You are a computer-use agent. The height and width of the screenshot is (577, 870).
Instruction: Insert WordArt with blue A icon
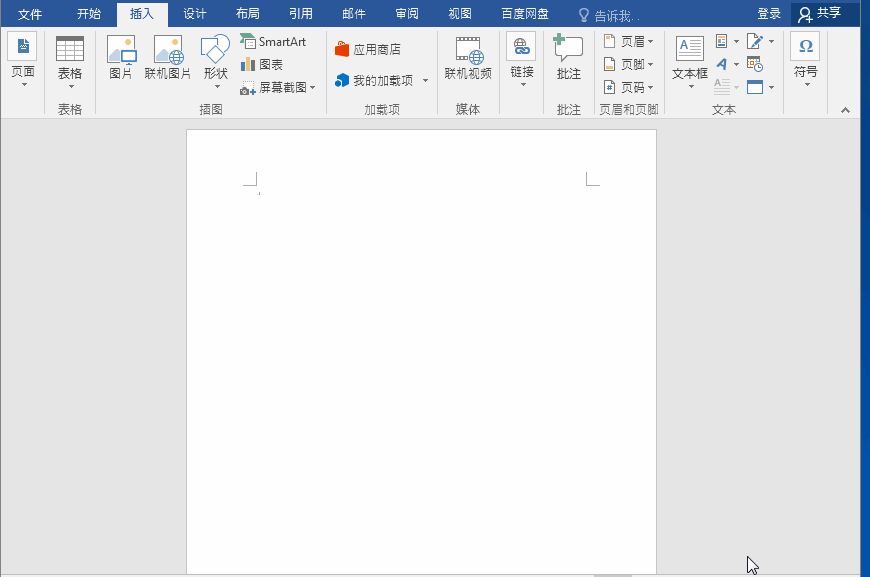tap(722, 64)
